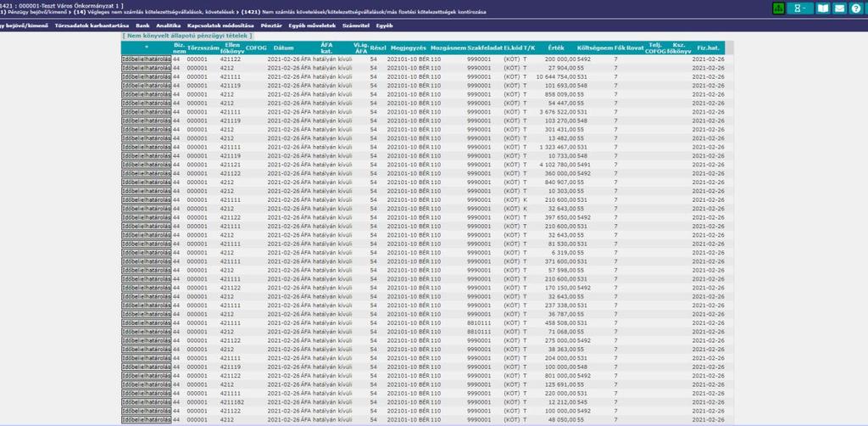Click Időbelielhatárolás for the 4 102 780,00 row
Screen dimensions: 868x426
[147, 164]
